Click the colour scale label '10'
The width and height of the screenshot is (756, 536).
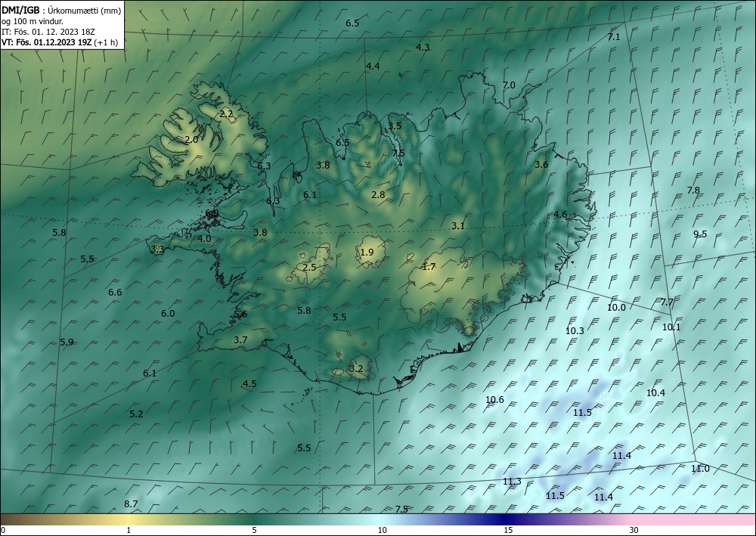(x=382, y=530)
